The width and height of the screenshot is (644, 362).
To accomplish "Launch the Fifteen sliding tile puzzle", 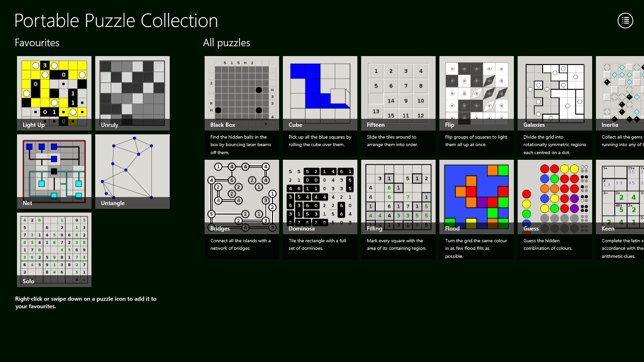I will click(x=398, y=106).
